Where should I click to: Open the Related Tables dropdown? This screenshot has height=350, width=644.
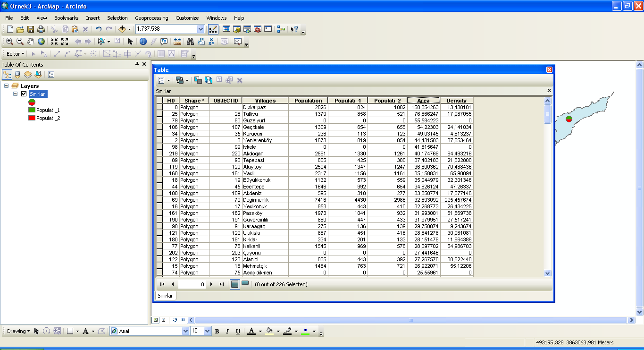182,80
